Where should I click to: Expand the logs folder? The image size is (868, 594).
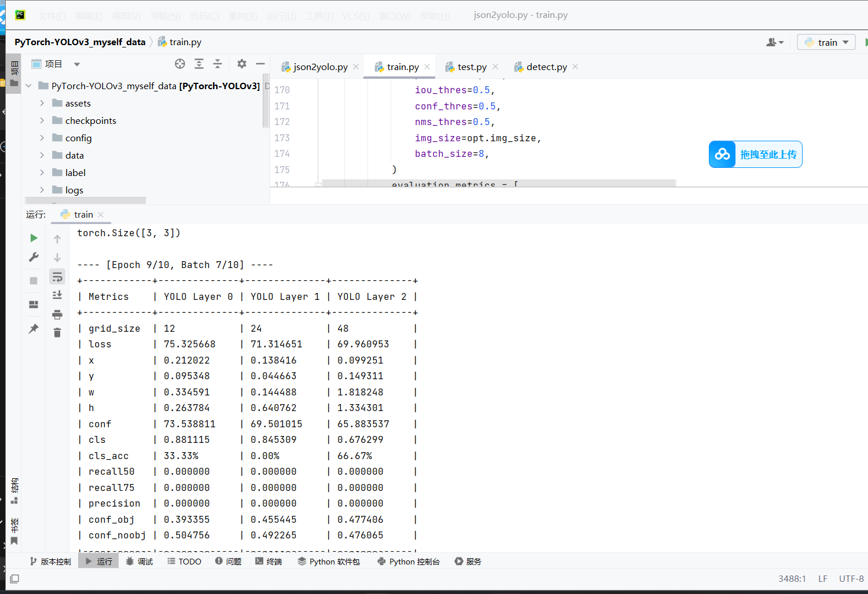click(x=42, y=190)
